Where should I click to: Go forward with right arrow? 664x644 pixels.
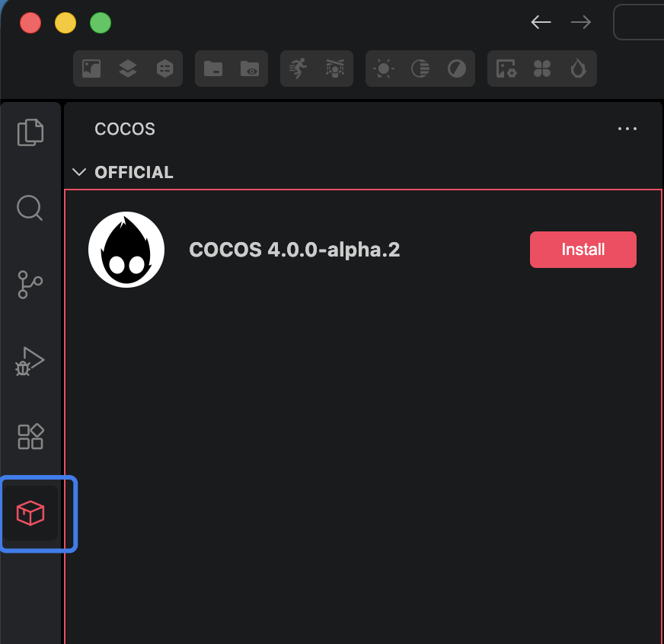click(581, 22)
